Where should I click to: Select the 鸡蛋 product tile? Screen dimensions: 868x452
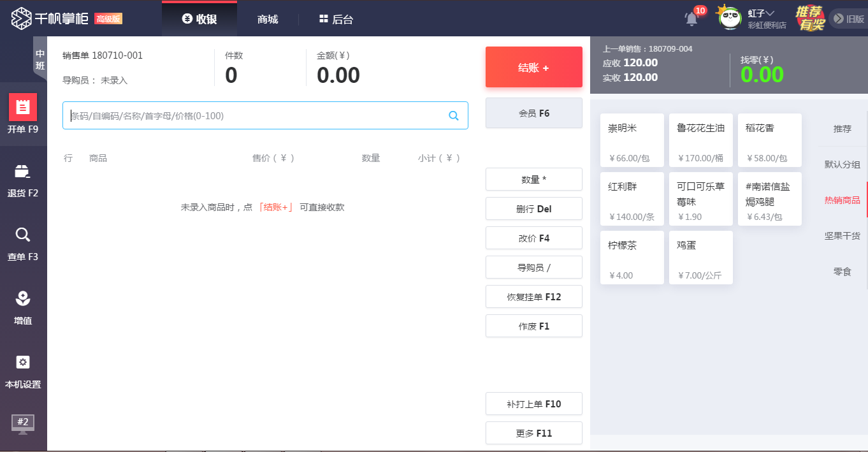700,257
